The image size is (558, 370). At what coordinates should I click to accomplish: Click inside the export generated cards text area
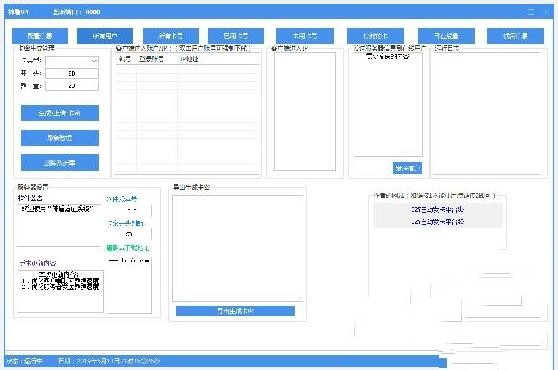point(238,248)
